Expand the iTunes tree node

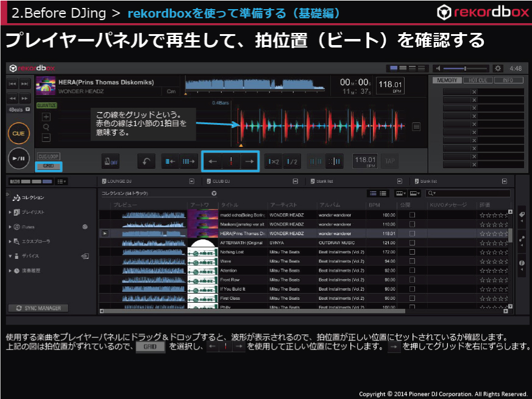click(10, 227)
